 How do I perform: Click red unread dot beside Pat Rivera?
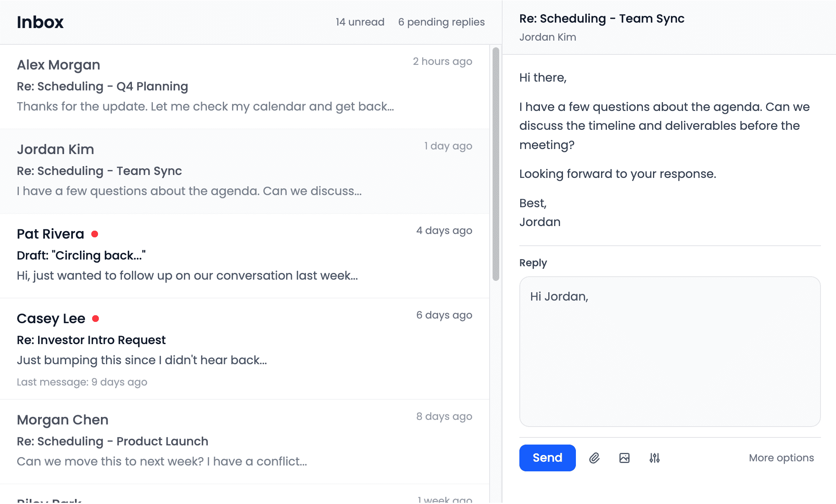pyautogui.click(x=95, y=234)
